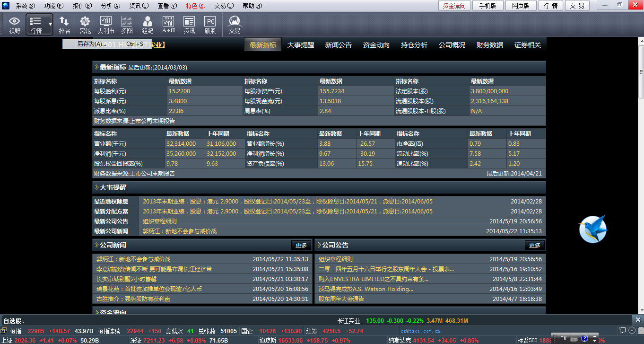
Task: Click the IME help question mark icon
Action: coord(584,339)
